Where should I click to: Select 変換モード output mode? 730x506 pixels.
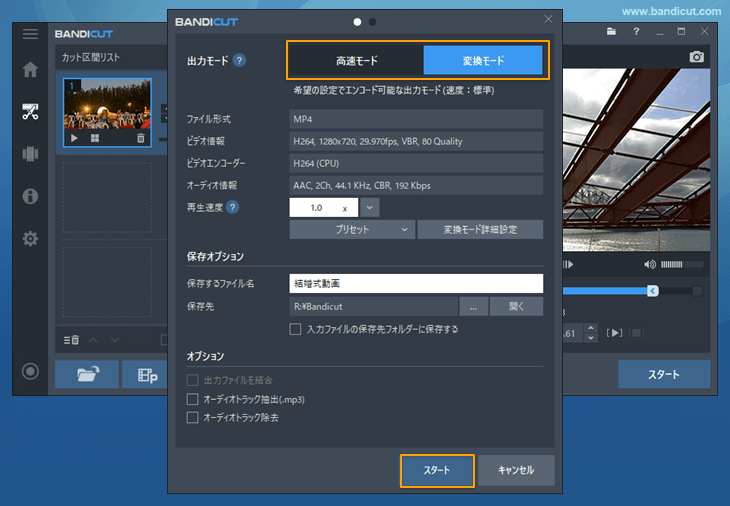click(x=483, y=61)
